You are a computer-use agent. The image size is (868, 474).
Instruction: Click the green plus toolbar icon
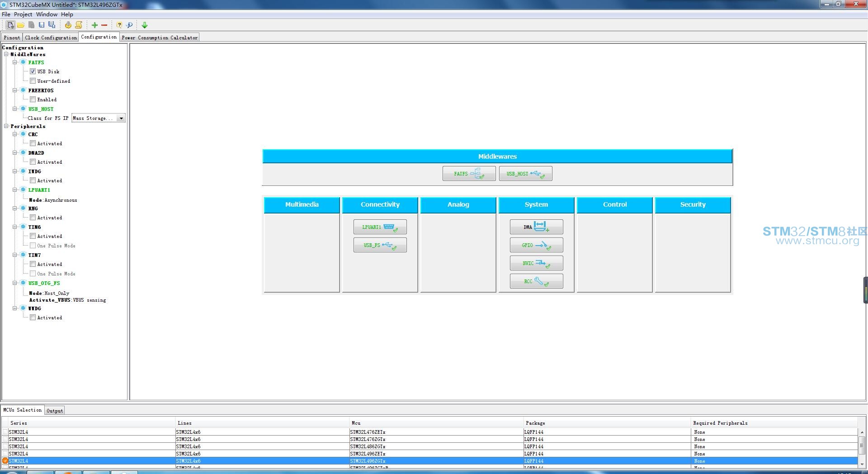[94, 25]
